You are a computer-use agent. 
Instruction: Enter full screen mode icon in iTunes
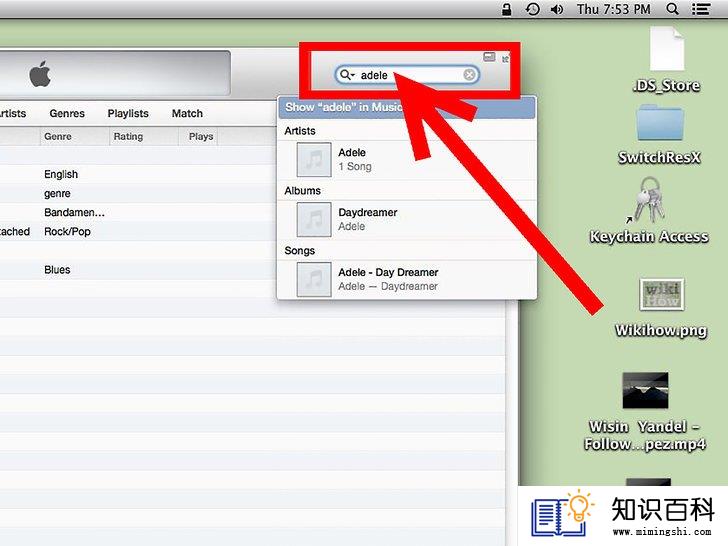[x=506, y=59]
